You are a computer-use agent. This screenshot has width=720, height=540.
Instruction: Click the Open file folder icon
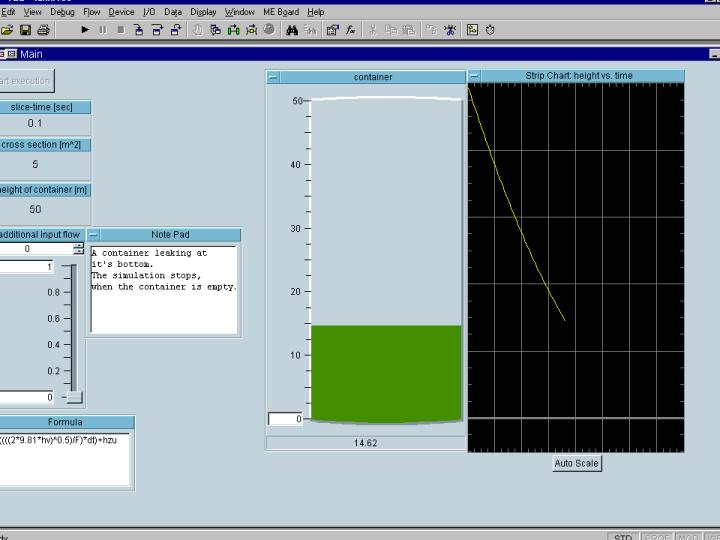8,30
